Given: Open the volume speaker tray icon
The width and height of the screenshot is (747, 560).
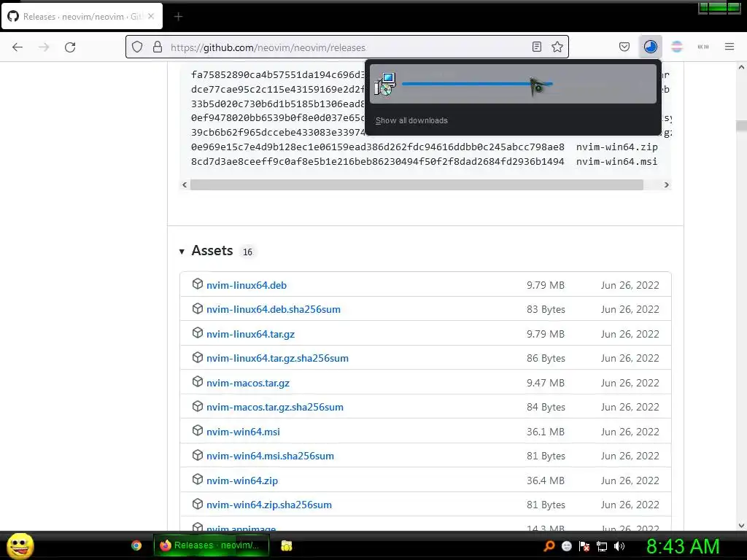Looking at the screenshot, I should coord(619,546).
